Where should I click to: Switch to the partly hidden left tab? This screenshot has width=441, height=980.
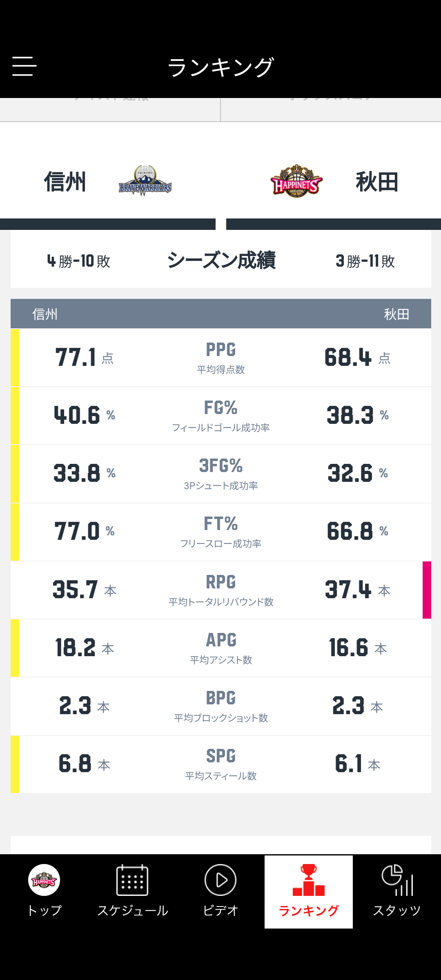click(x=110, y=109)
